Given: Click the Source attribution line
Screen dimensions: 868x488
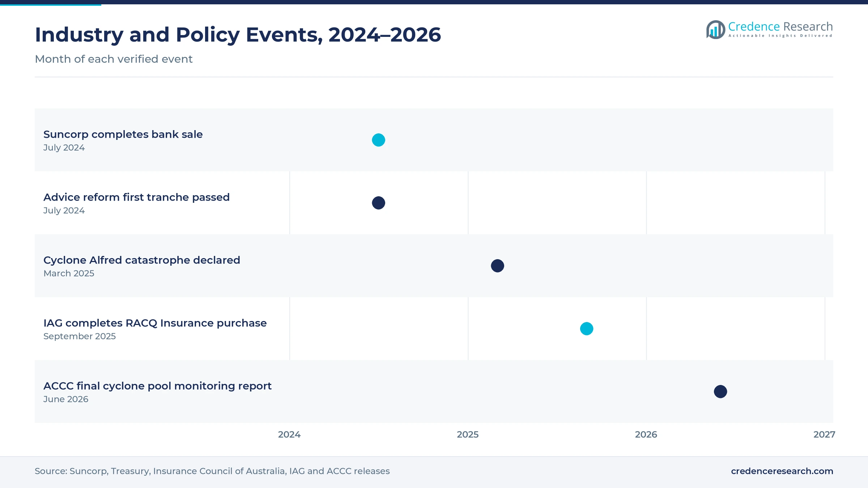Looking at the screenshot, I should 212,471.
